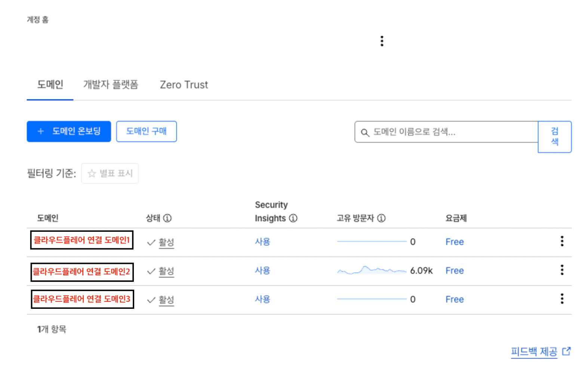The image size is (588, 372).
Task: Select the 도메인 tab
Action: (x=50, y=85)
